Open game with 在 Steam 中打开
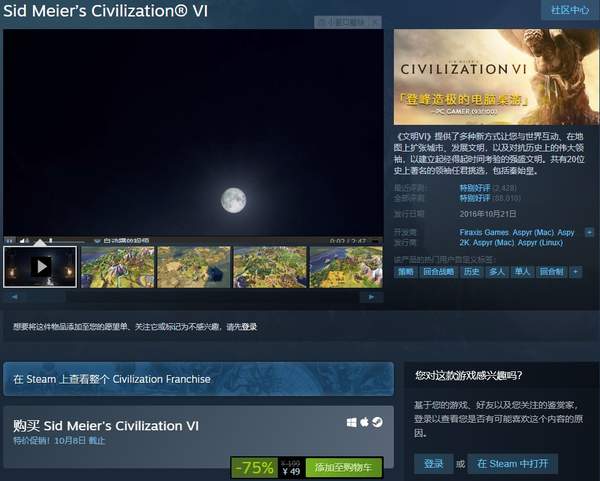 coord(513,464)
